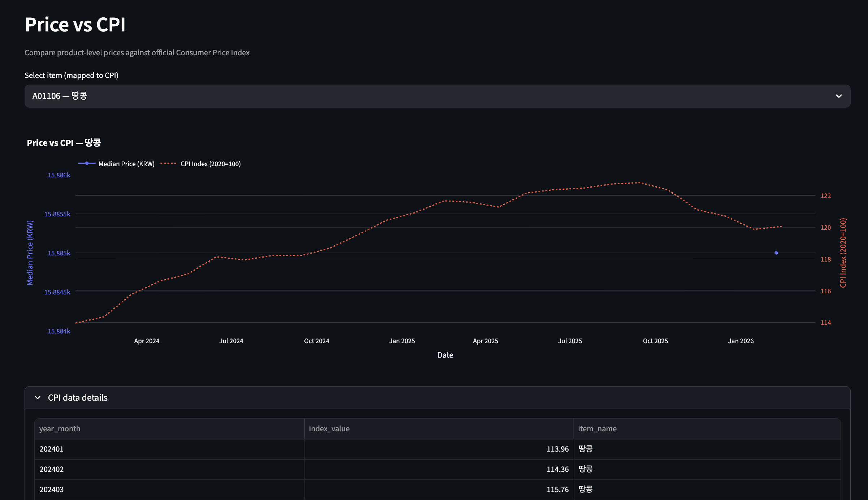Click the Oct 2025 x-axis tick label

tap(656, 341)
